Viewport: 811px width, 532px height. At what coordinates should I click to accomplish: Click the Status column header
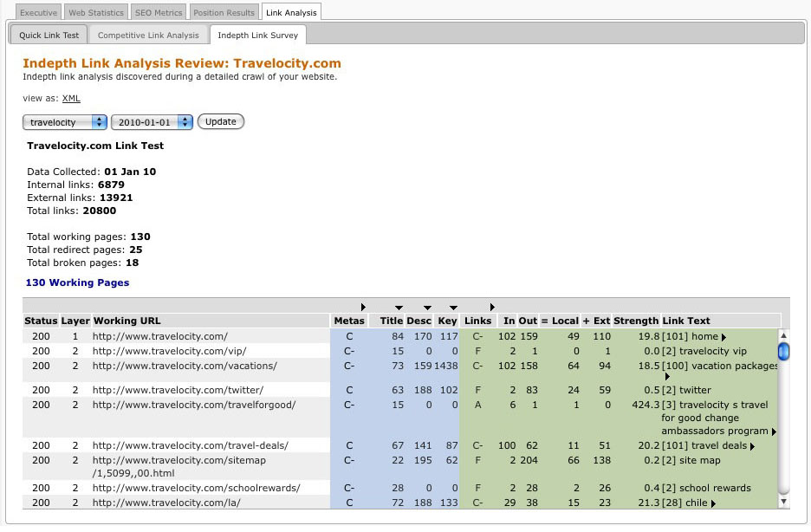[x=41, y=321]
